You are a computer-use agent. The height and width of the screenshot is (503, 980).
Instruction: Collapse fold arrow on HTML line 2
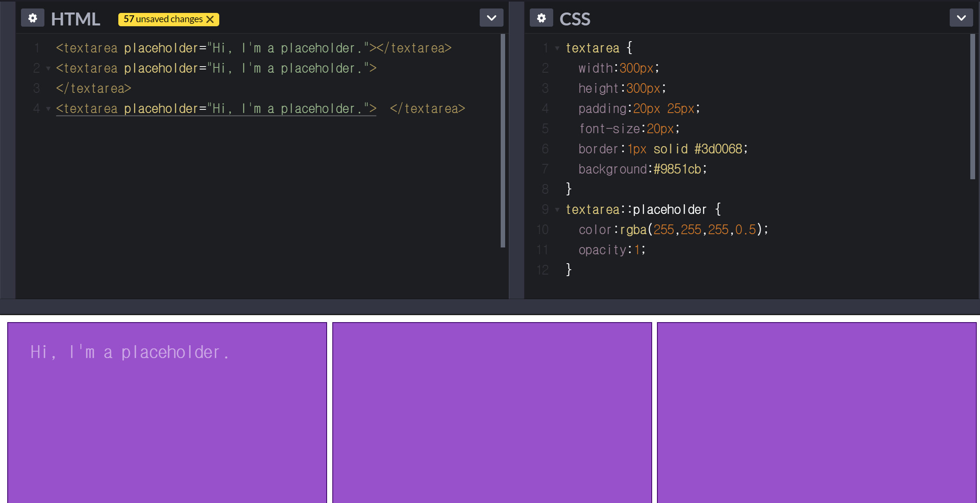click(x=48, y=69)
